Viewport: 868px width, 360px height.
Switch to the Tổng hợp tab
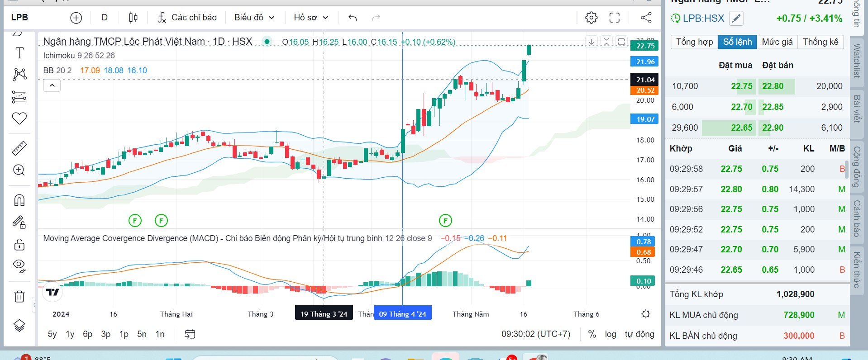(x=694, y=42)
